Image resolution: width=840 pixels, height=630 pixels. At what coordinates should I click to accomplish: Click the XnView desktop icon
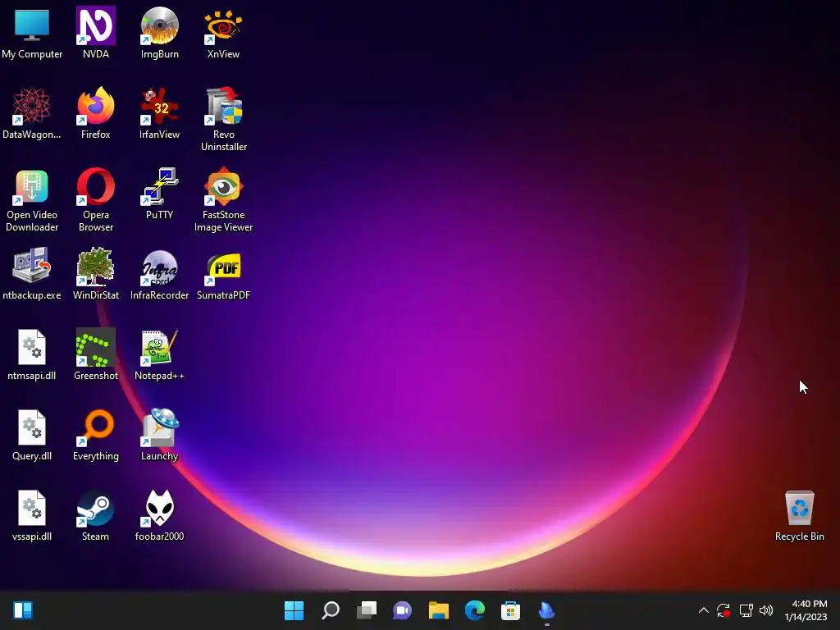point(223,32)
